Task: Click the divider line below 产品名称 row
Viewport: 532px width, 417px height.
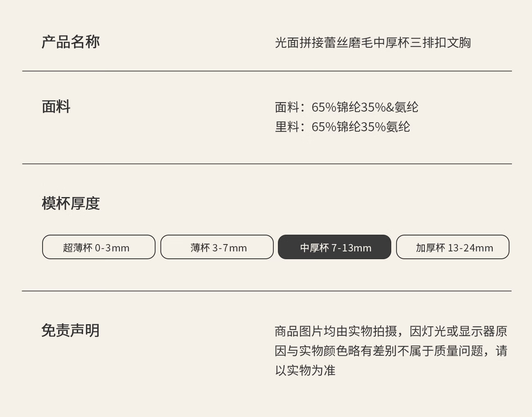Action: (267, 71)
